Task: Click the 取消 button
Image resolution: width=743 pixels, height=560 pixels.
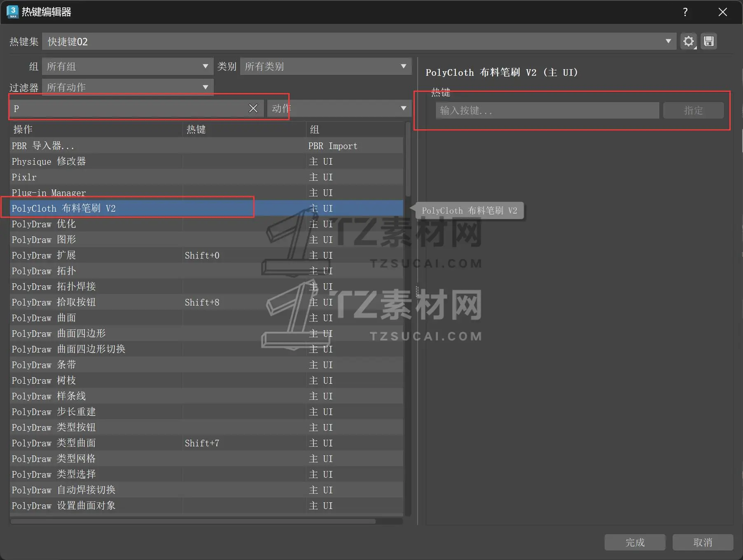Action: pos(703,542)
